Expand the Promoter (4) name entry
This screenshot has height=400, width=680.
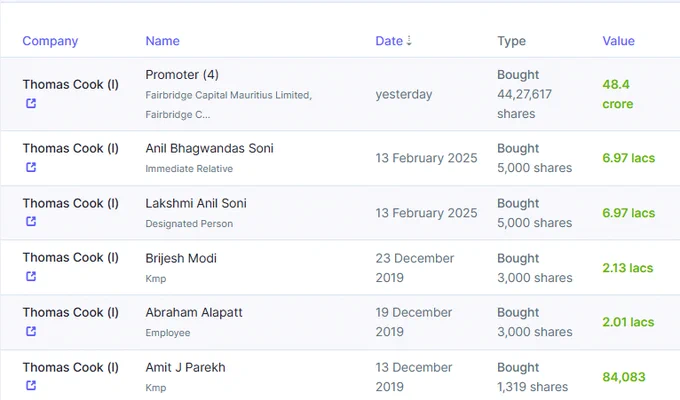click(x=182, y=75)
